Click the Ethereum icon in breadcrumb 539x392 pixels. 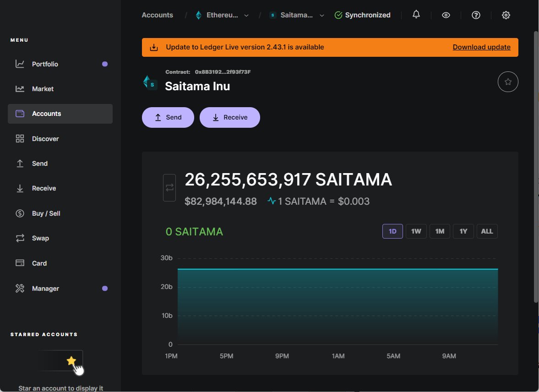[x=199, y=15]
